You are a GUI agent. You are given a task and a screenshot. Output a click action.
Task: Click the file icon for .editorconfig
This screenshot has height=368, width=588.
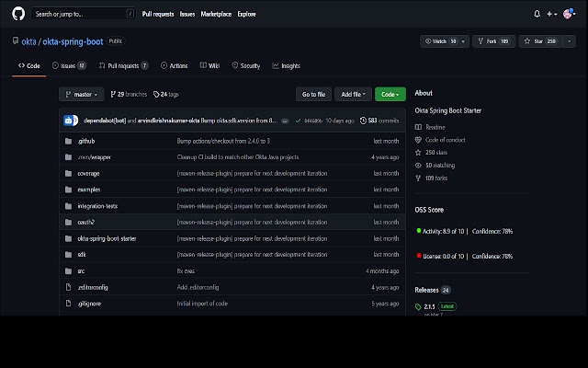coord(68,287)
